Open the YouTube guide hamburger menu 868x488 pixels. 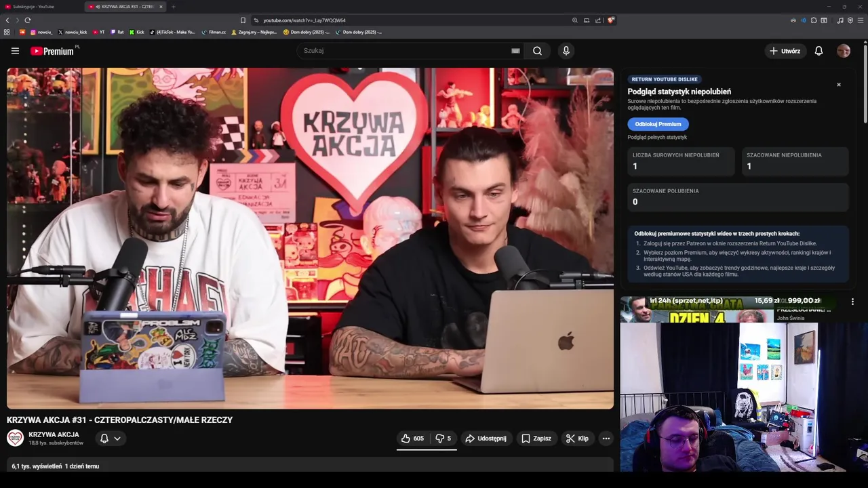[x=15, y=51]
